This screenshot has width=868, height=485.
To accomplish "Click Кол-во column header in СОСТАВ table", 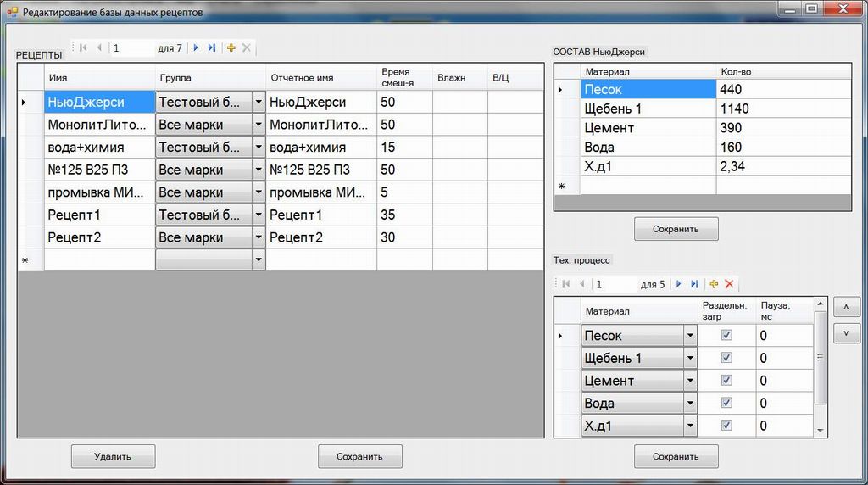I will (x=784, y=71).
